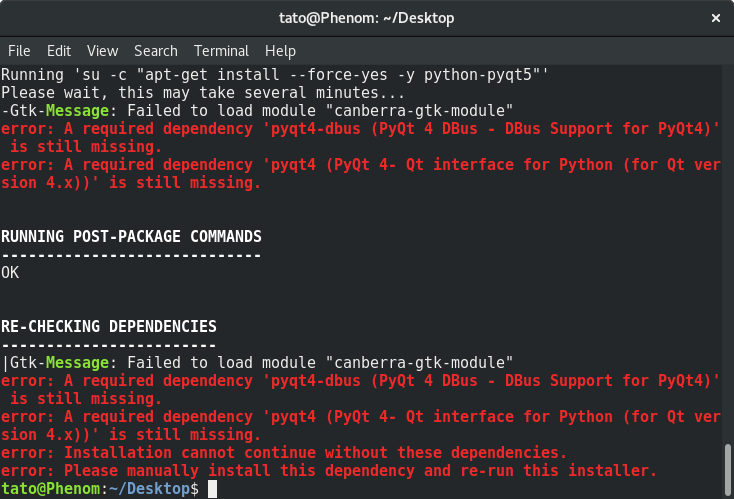Click the RUNNING POST-PACKAGE COMMANDS heading
The image size is (734, 499).
(131, 236)
